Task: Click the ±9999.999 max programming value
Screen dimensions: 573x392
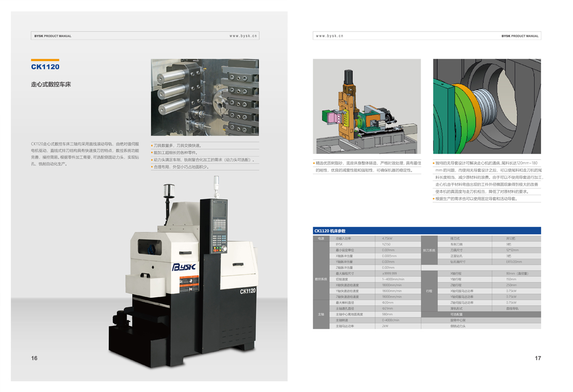Action: click(x=389, y=274)
